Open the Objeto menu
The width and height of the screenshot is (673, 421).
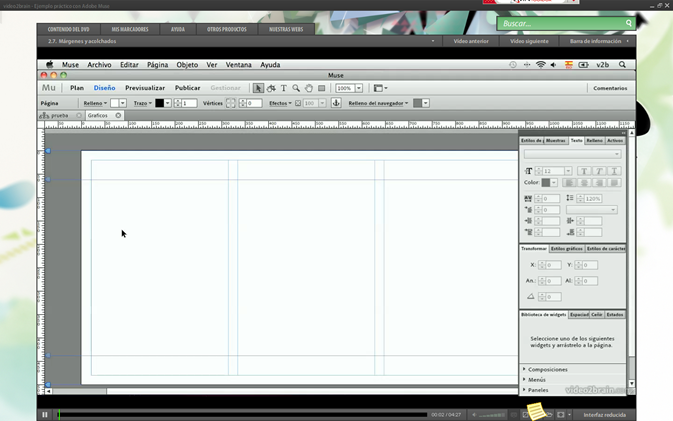pos(187,65)
